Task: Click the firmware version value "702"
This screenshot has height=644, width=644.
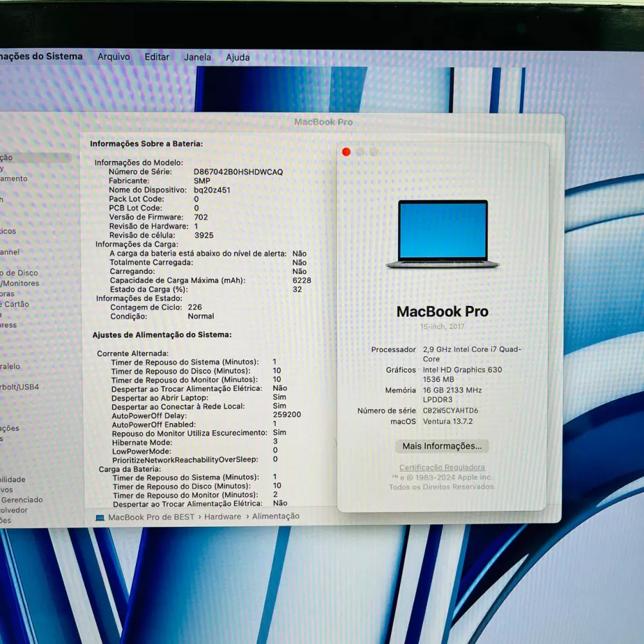Action: [x=201, y=217]
